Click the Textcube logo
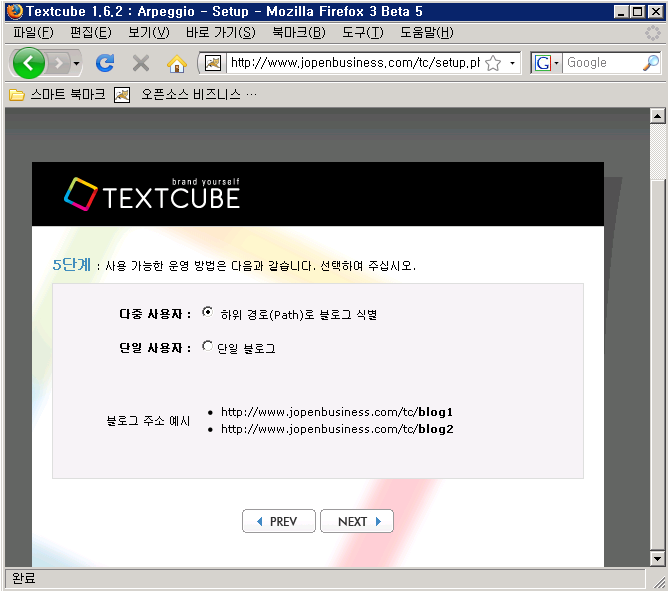Screen dimensions: 669x592 152,194
